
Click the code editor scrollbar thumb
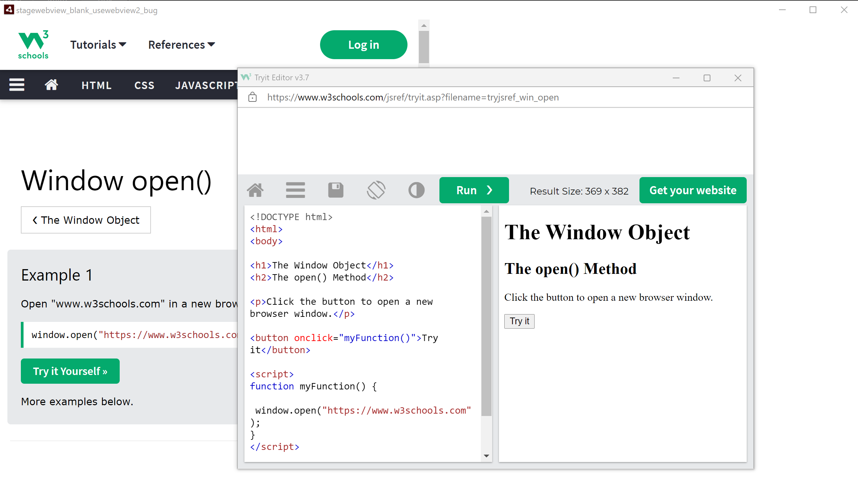[486, 316]
